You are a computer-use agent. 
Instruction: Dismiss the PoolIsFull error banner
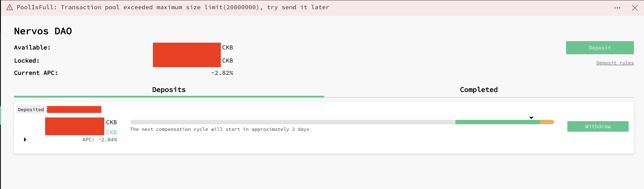(x=635, y=8)
